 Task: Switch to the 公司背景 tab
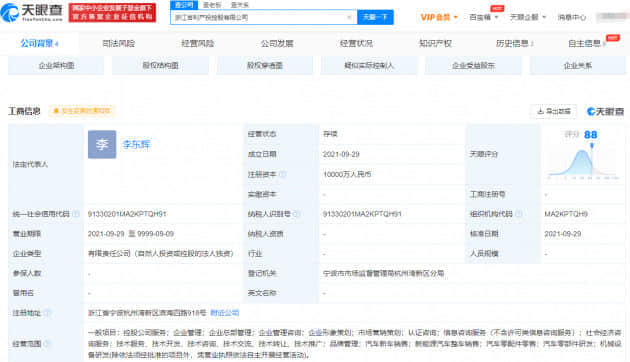(x=39, y=43)
